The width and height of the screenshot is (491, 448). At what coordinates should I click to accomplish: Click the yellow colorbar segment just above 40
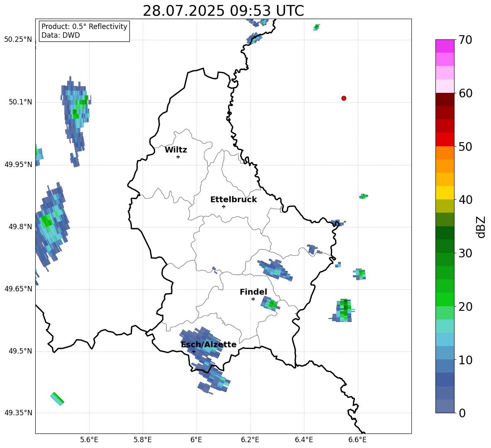[x=445, y=193]
